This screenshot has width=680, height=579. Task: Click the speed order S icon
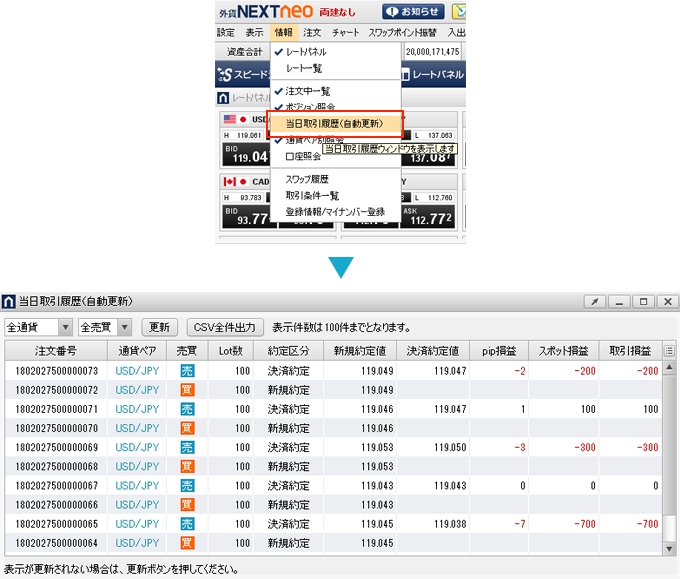coord(226,75)
